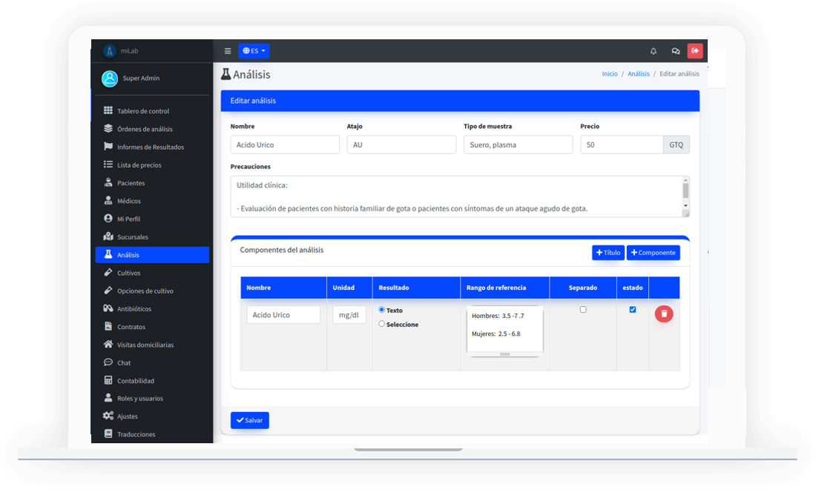Open Pacientes in the sidebar menu
816x504 pixels.
click(131, 183)
